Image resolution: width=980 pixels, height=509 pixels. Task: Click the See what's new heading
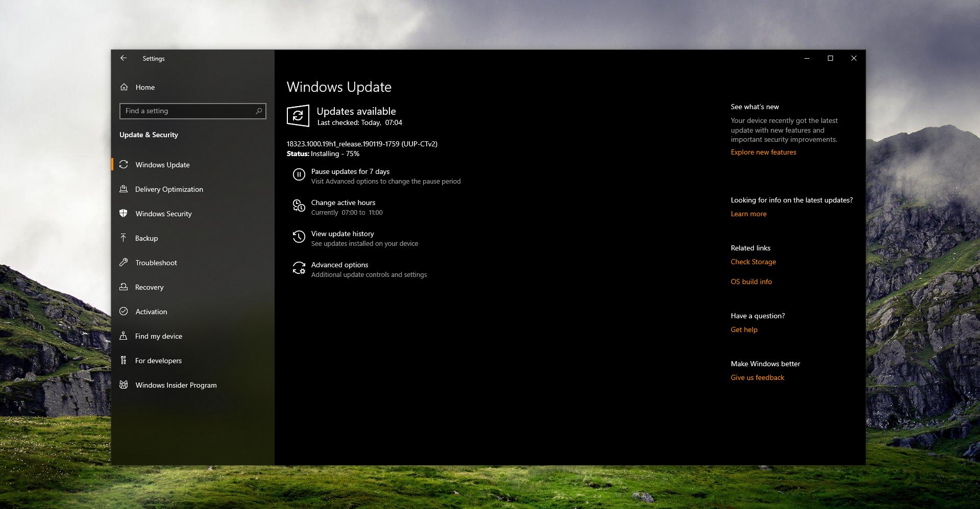point(754,107)
